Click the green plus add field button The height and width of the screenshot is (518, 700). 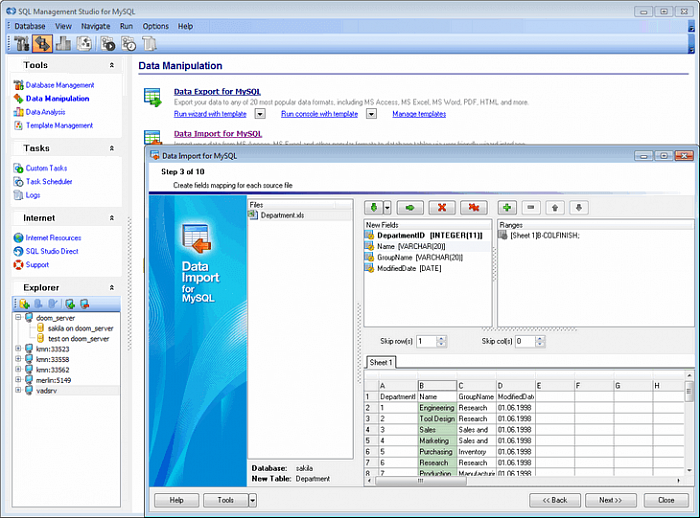pos(507,208)
